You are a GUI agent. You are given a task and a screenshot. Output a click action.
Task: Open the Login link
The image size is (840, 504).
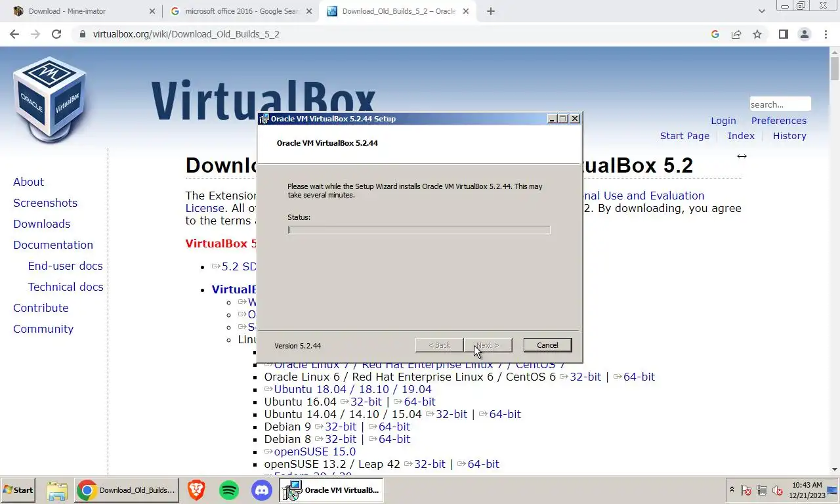point(723,121)
